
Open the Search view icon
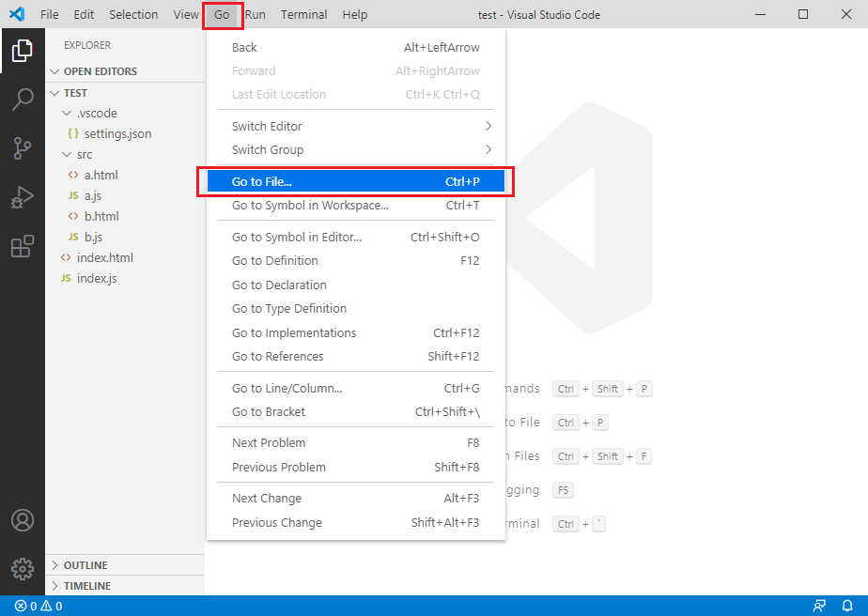pos(23,100)
